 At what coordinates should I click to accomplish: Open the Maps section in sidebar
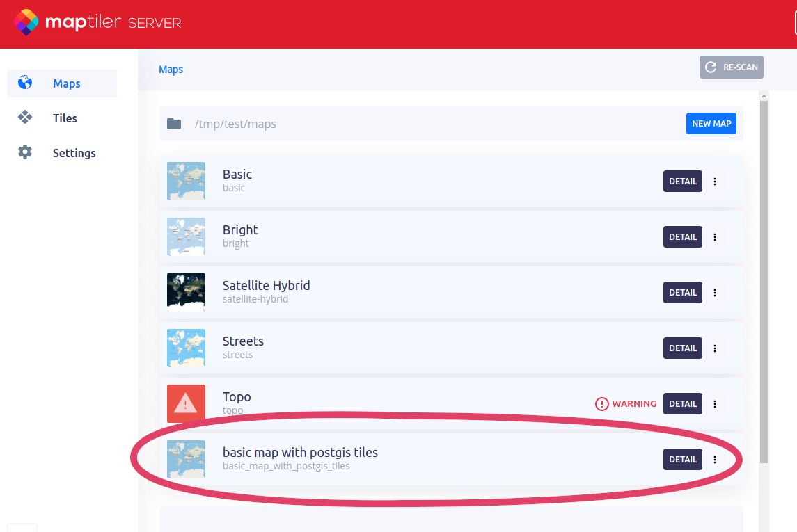point(66,83)
